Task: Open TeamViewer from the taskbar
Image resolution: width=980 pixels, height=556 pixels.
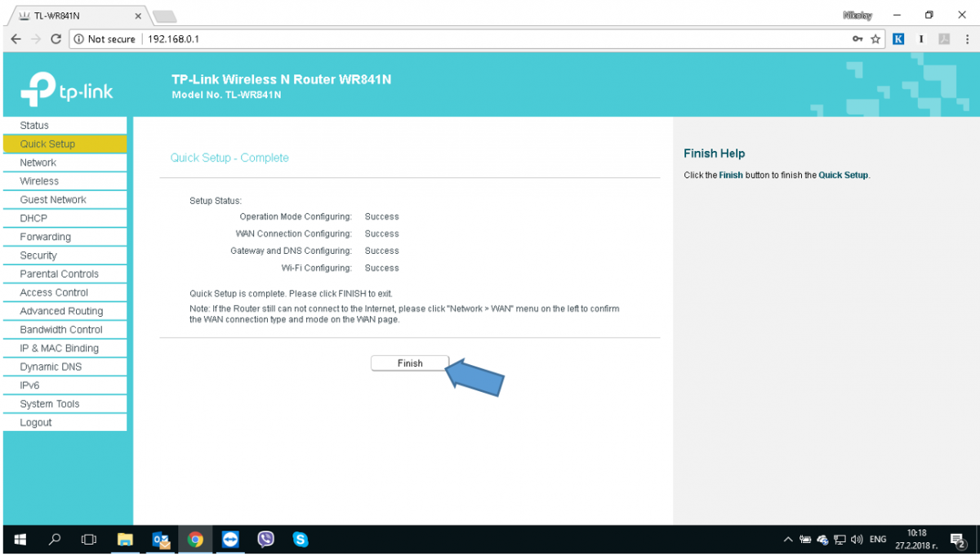Action: pyautogui.click(x=230, y=540)
